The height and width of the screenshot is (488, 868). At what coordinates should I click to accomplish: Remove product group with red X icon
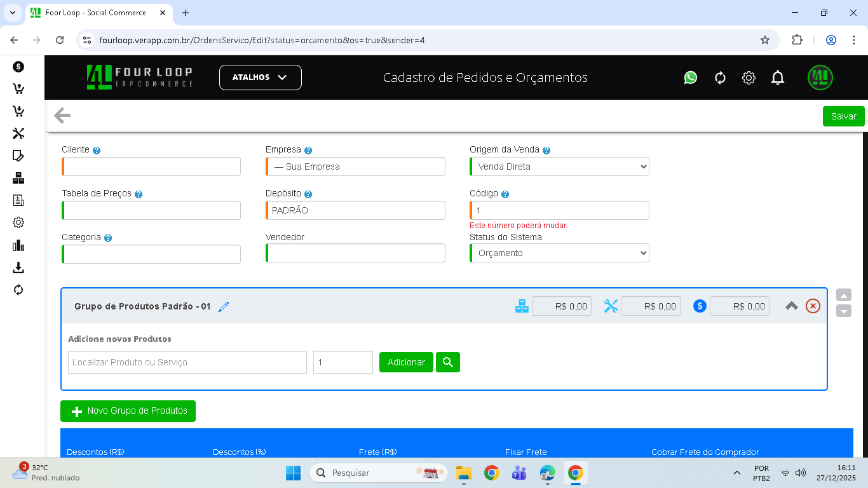tap(813, 306)
